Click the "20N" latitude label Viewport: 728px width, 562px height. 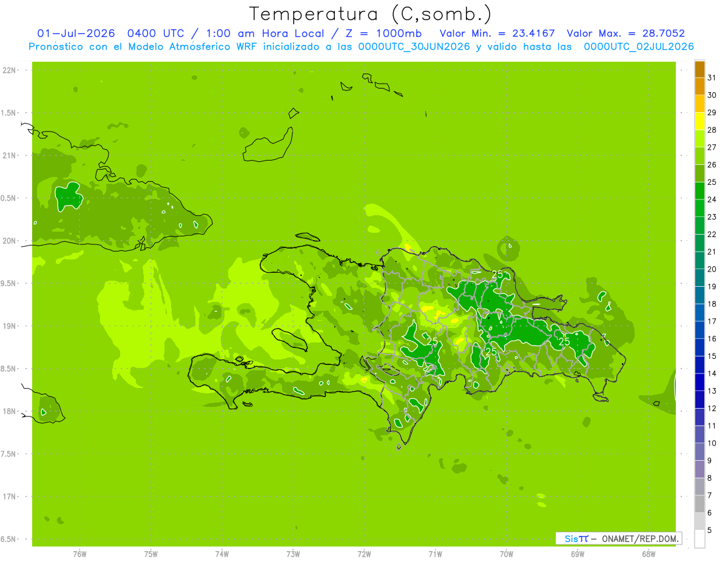pos(9,241)
